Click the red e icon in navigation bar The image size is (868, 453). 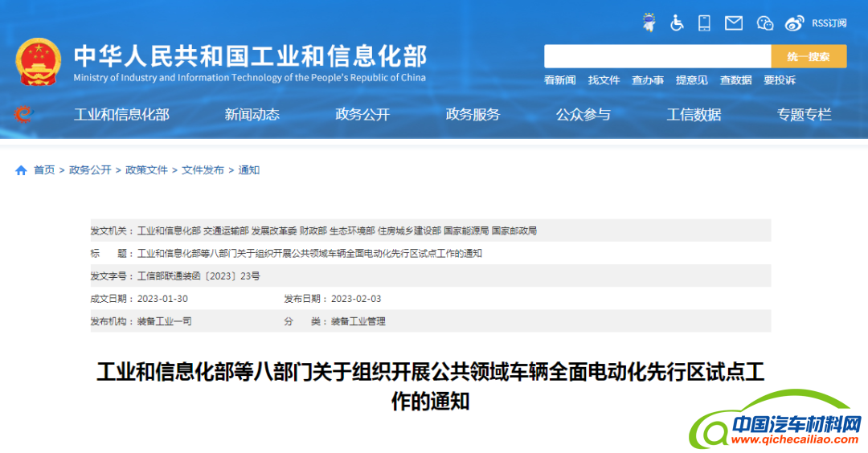(23, 115)
